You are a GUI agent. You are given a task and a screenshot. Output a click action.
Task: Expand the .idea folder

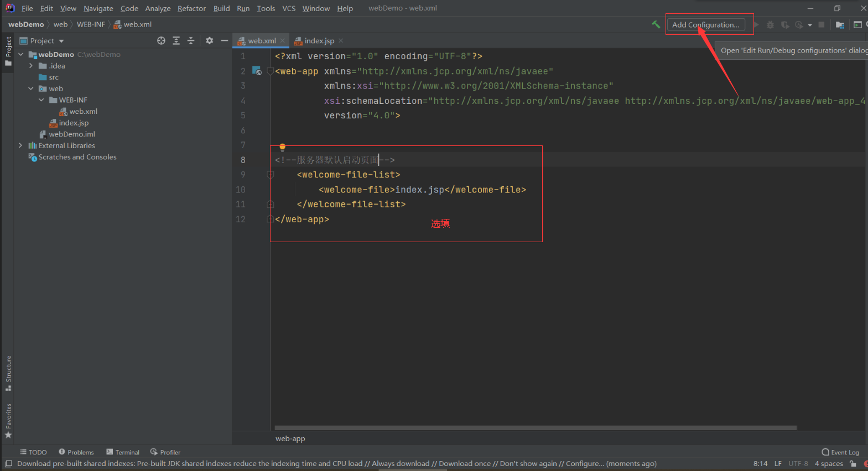[x=31, y=66]
